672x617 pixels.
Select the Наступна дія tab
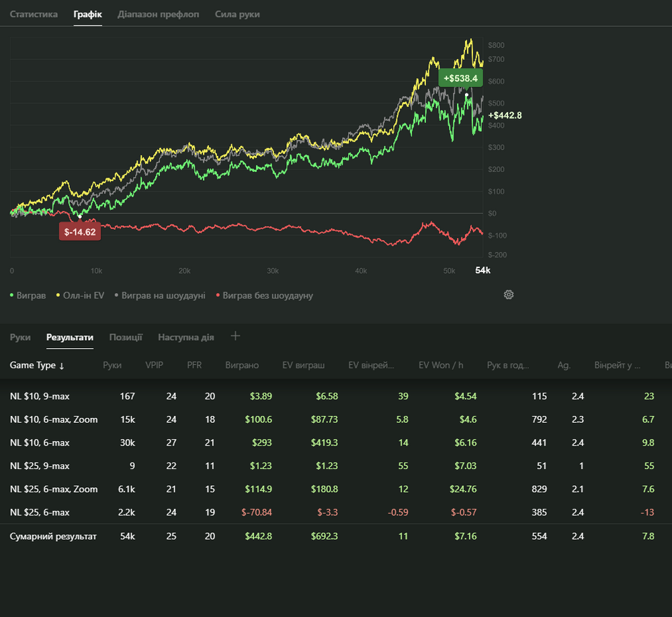click(x=186, y=337)
